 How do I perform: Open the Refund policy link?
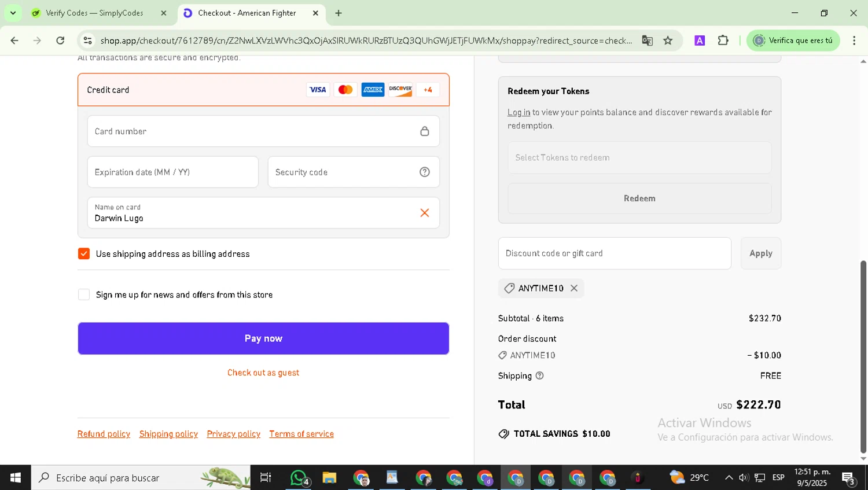coord(104,434)
